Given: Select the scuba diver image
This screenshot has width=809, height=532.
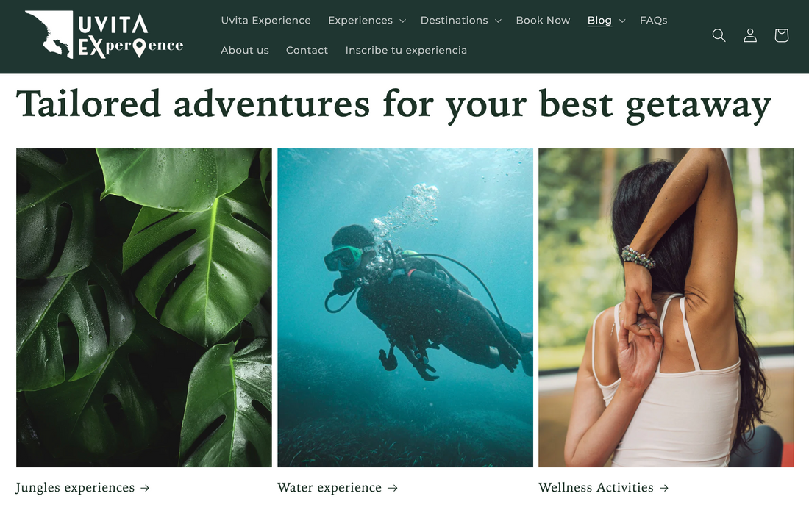Looking at the screenshot, I should tap(405, 308).
